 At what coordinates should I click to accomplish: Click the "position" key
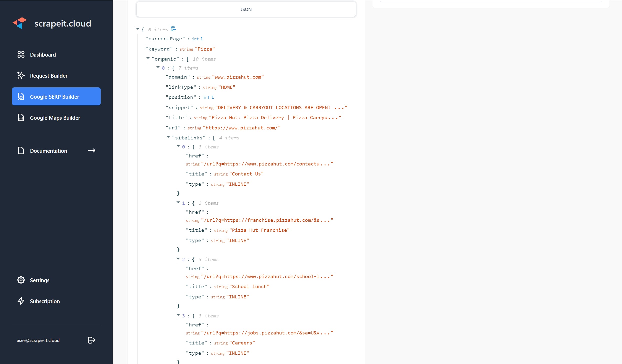pyautogui.click(x=181, y=97)
